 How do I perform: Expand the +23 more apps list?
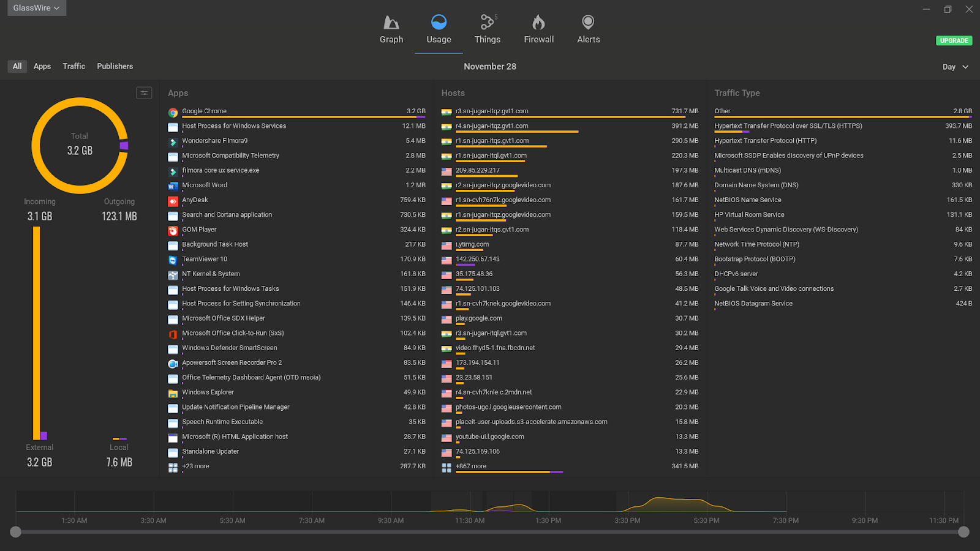[x=195, y=466]
